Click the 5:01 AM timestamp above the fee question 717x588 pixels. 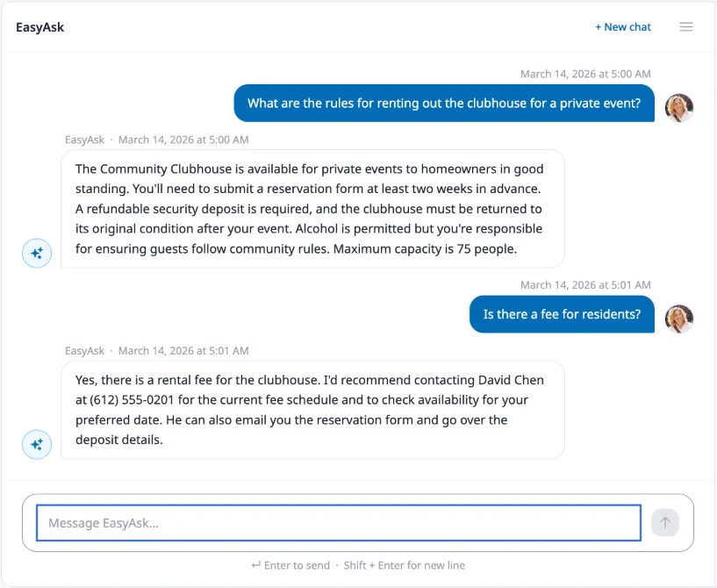tap(585, 284)
